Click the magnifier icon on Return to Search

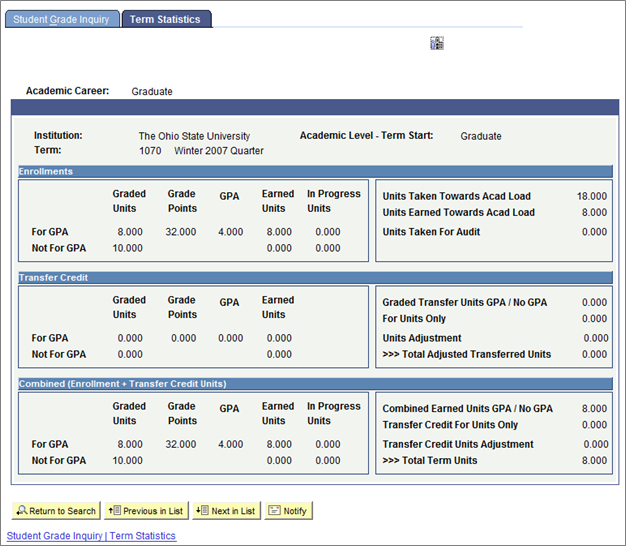click(x=22, y=510)
